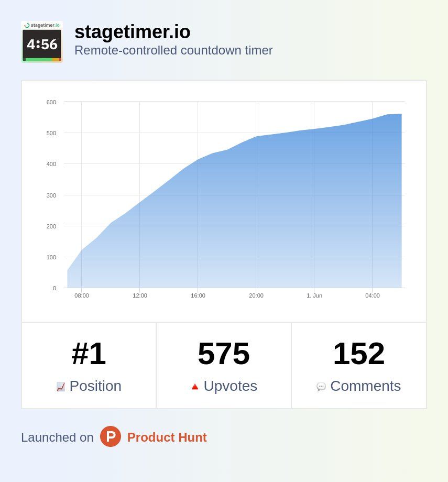This screenshot has height=482, width=448.
Task: Click the 04:00 x-axis label
Action: 373,295
